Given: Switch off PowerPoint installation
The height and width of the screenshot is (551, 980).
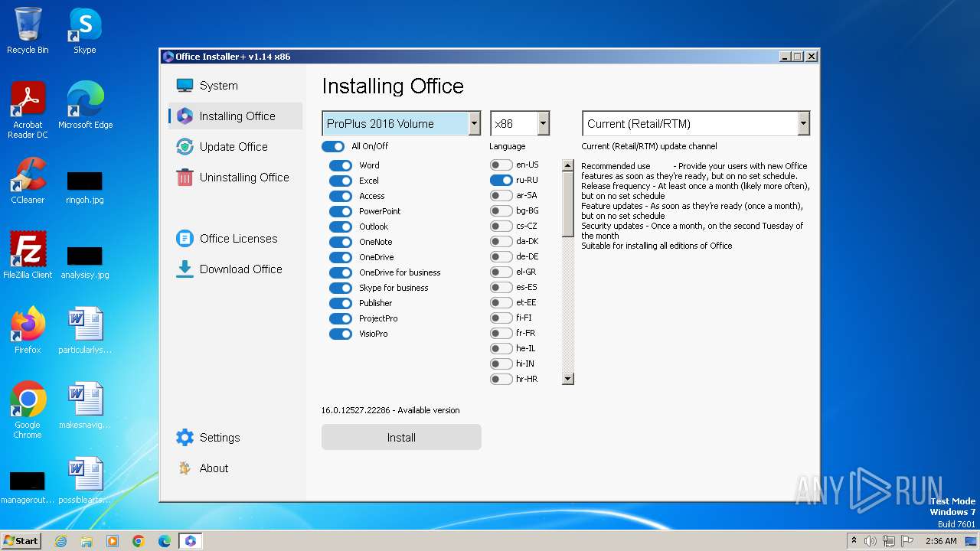Looking at the screenshot, I should pyautogui.click(x=341, y=211).
